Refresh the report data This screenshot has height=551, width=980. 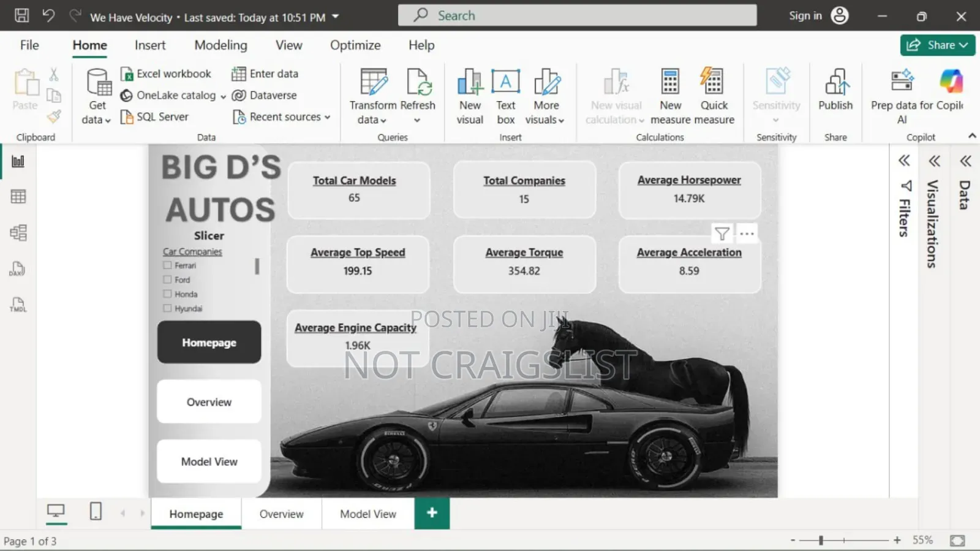pos(418,89)
